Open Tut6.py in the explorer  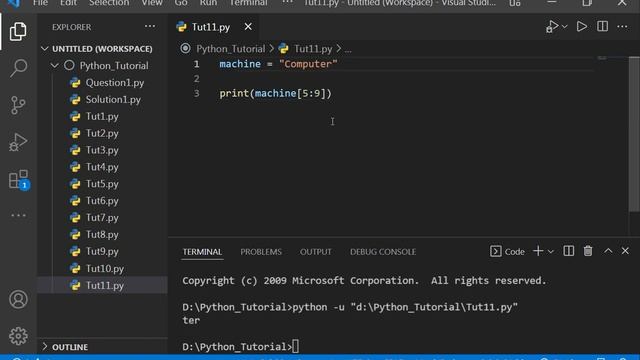pos(102,201)
